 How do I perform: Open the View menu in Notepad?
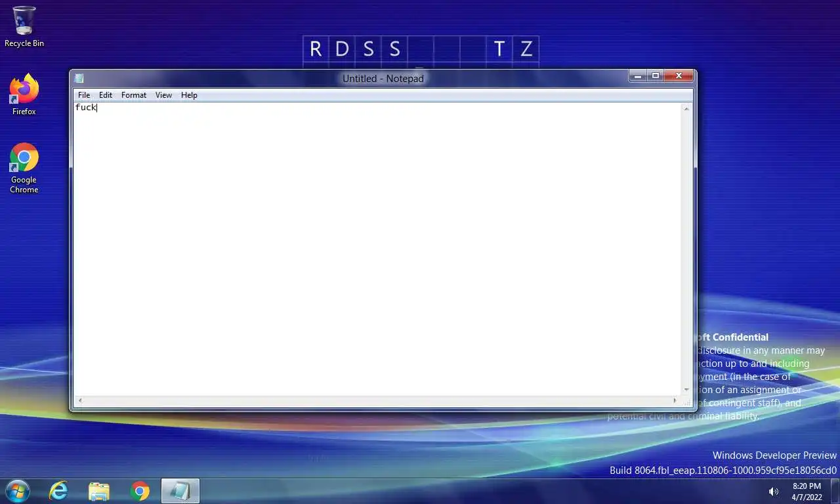(163, 95)
